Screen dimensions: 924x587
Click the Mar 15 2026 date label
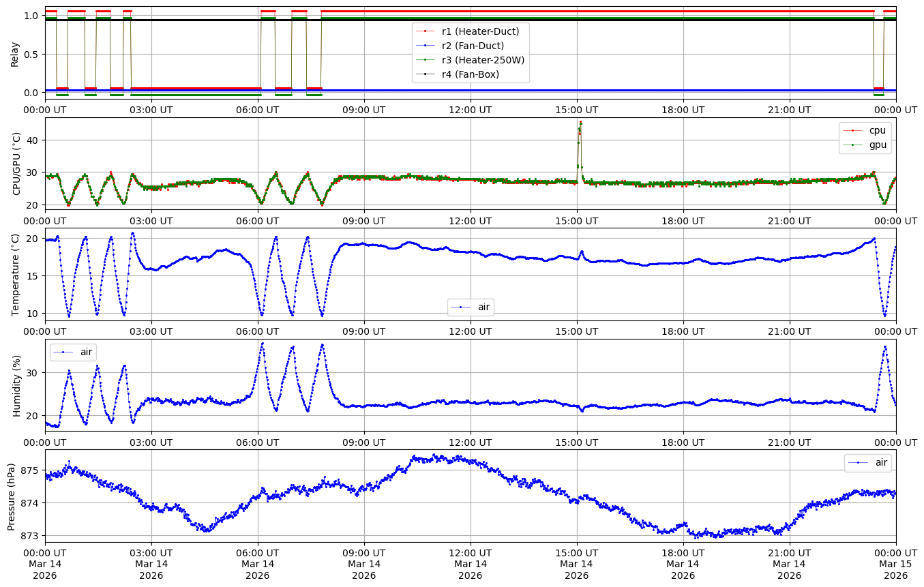click(895, 569)
